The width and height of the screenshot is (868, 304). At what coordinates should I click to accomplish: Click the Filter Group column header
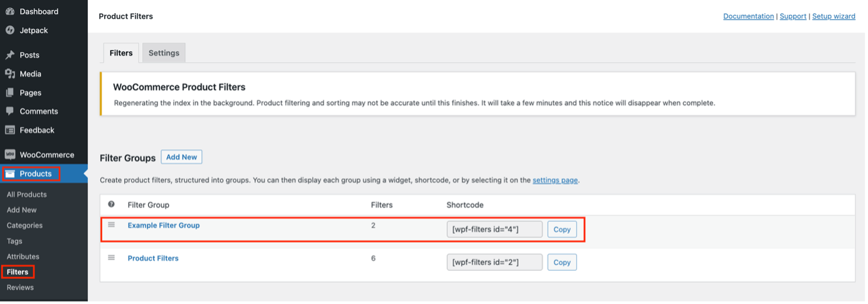coord(149,205)
